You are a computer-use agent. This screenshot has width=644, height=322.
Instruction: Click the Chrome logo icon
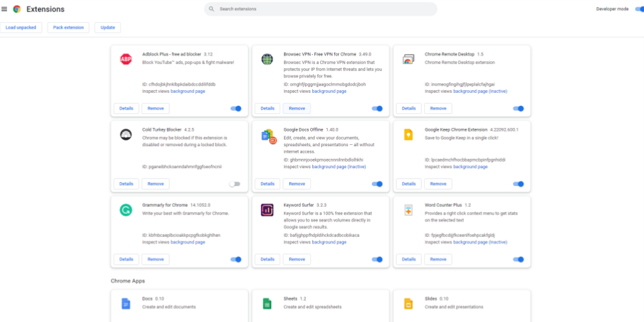[17, 9]
